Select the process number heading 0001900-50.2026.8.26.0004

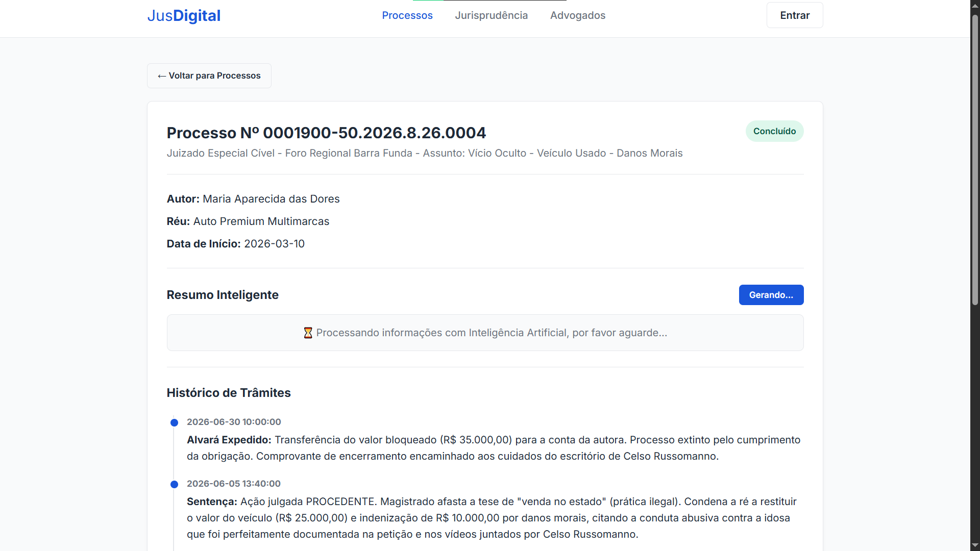(326, 133)
